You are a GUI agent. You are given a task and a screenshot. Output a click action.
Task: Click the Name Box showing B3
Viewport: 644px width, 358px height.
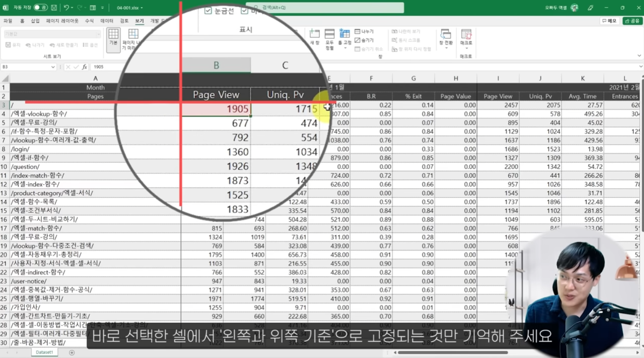(x=26, y=67)
